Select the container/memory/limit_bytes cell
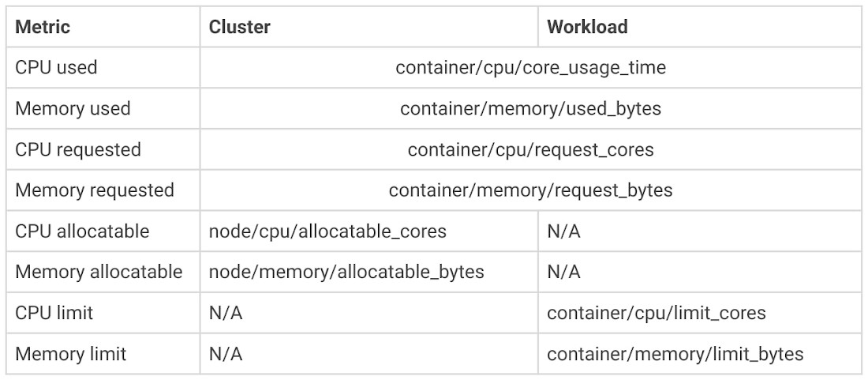This screenshot has width=868, height=380. point(675,354)
